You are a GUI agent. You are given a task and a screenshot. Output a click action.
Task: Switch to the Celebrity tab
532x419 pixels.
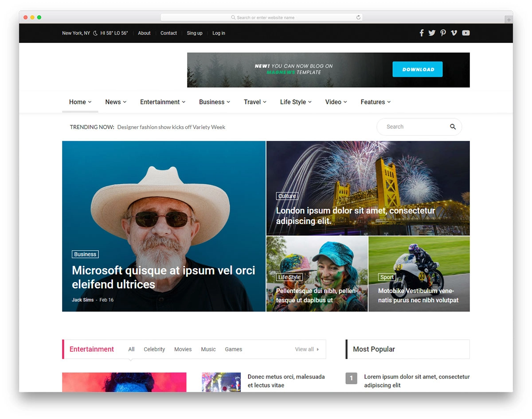coord(154,349)
